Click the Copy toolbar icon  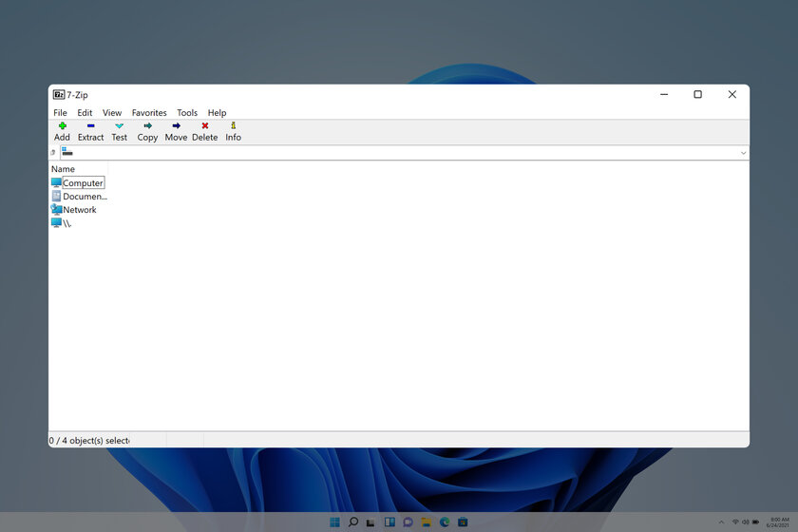point(147,125)
